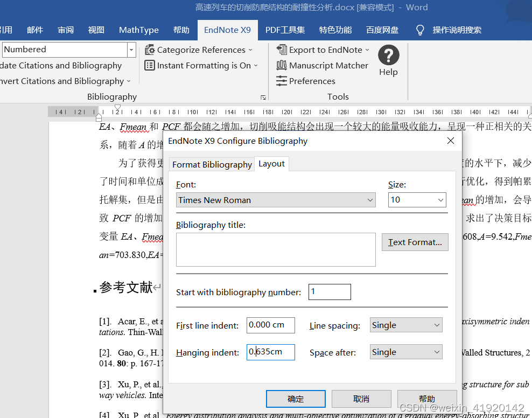
Task: Click the First line indent field
Action: tap(270, 325)
